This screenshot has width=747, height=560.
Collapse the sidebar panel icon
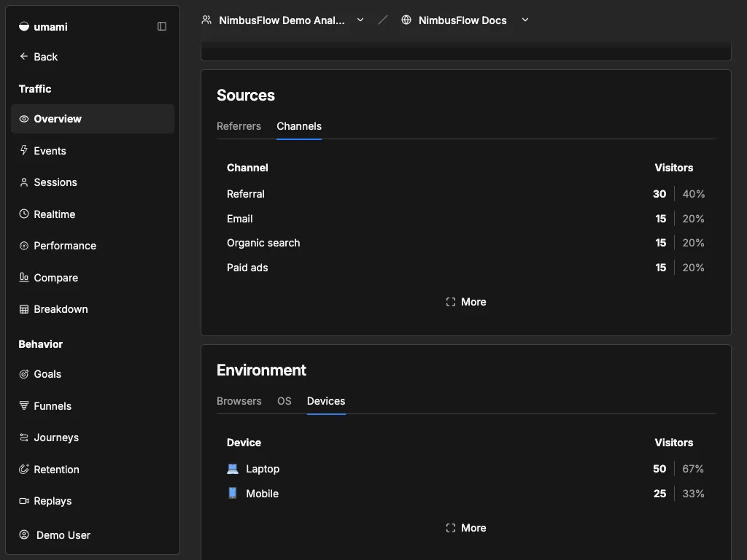pyautogui.click(x=162, y=26)
